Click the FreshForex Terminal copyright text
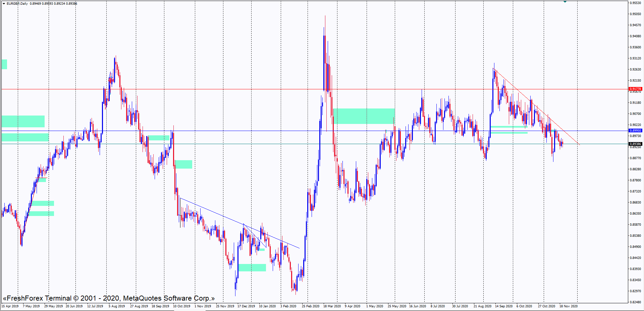Image resolution: width=644 pixels, height=311 pixels. pos(109,298)
